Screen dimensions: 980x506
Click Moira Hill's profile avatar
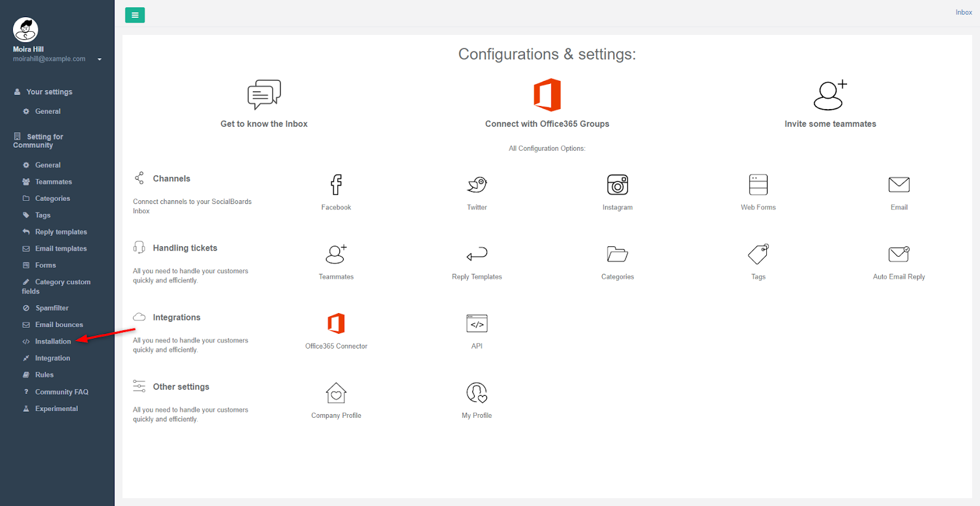[x=26, y=29]
